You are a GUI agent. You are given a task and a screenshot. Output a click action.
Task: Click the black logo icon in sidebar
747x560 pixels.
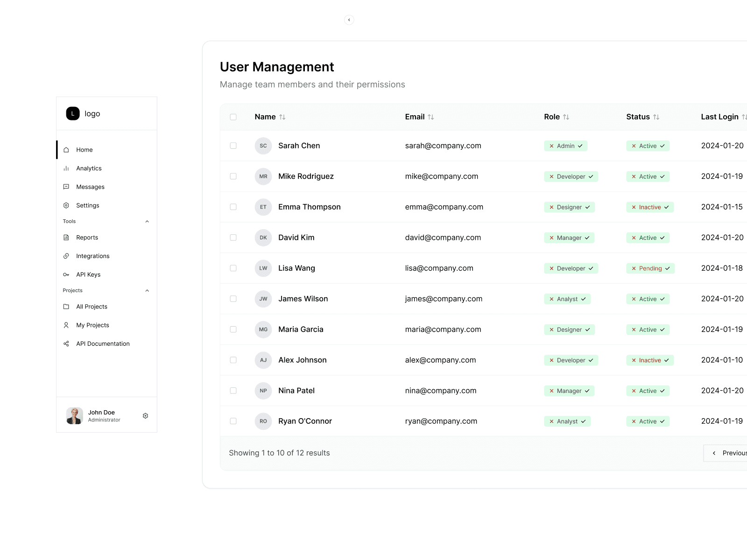click(x=73, y=113)
